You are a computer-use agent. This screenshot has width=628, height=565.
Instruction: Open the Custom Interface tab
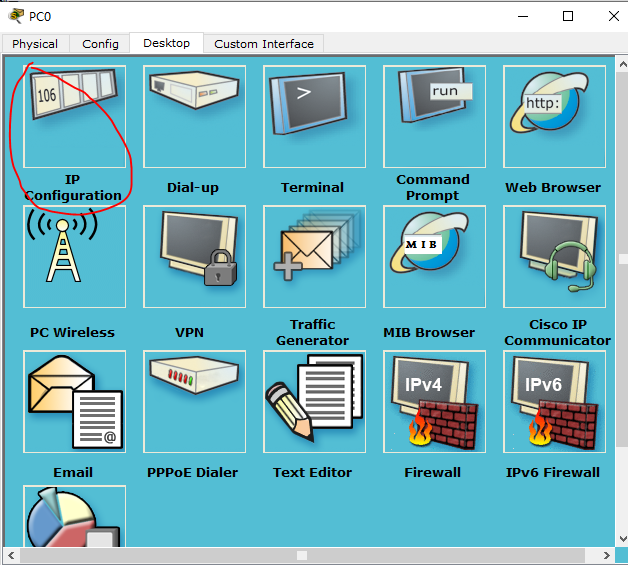pyautogui.click(x=264, y=44)
